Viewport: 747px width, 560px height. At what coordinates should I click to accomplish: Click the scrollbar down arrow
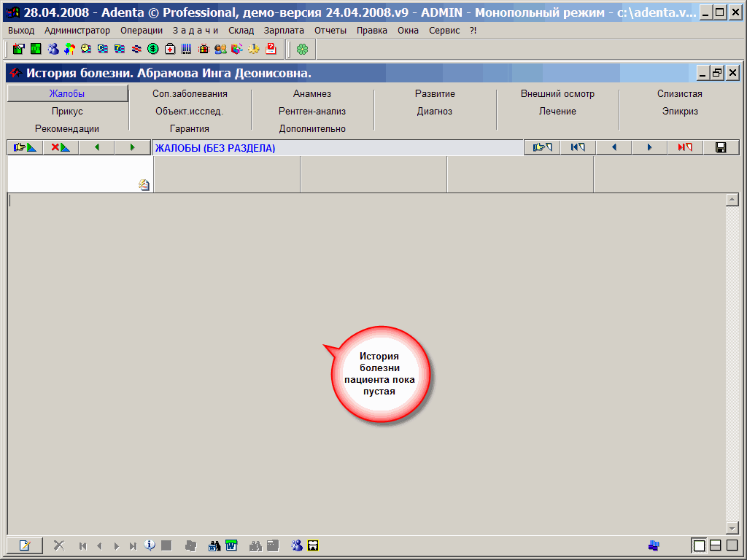pos(732,527)
